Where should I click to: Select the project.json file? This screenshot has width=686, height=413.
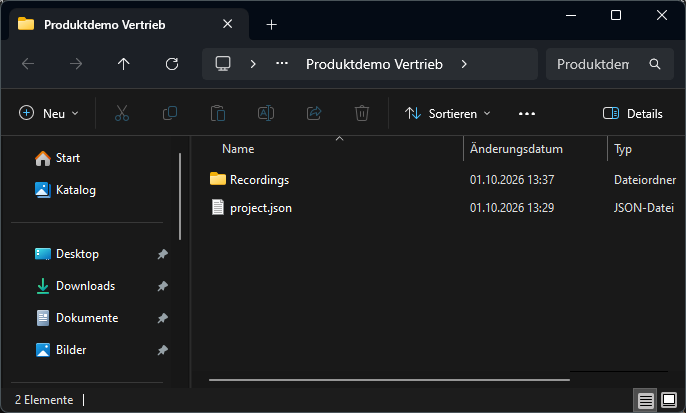click(261, 208)
